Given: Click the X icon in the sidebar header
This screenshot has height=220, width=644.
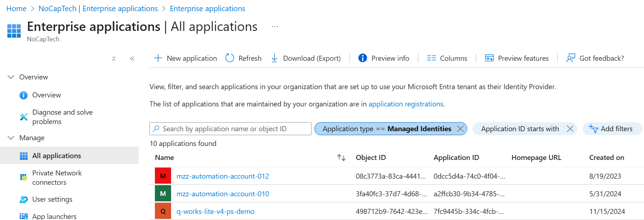Looking at the screenshot, I should click(x=114, y=59).
